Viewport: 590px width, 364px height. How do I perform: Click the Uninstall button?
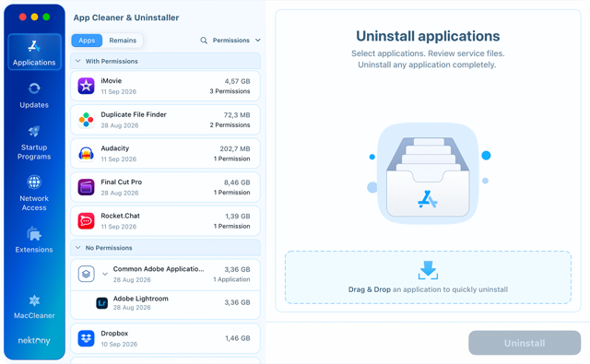pos(525,343)
